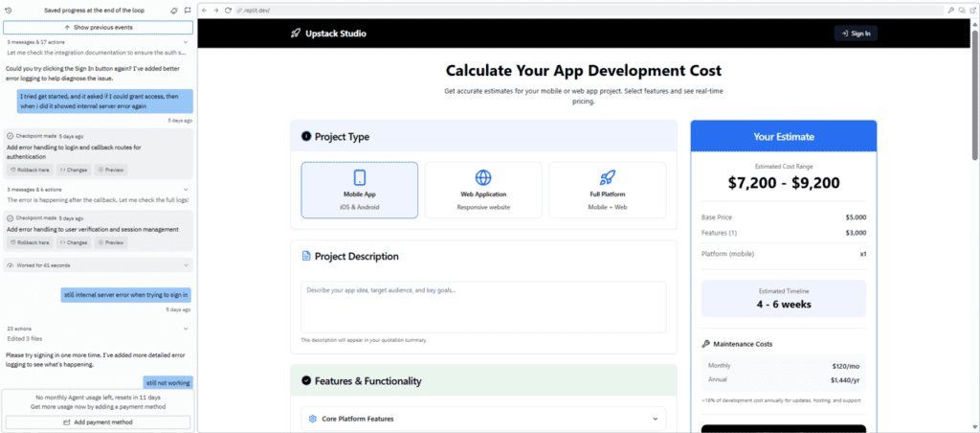Screen dimensions: 980x433
Task: Click Add payment method button
Action: [x=99, y=422]
